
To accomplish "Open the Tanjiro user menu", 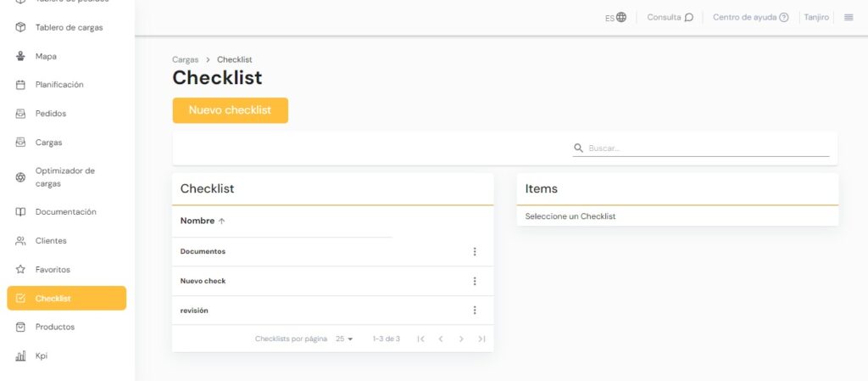I will 815,17.
